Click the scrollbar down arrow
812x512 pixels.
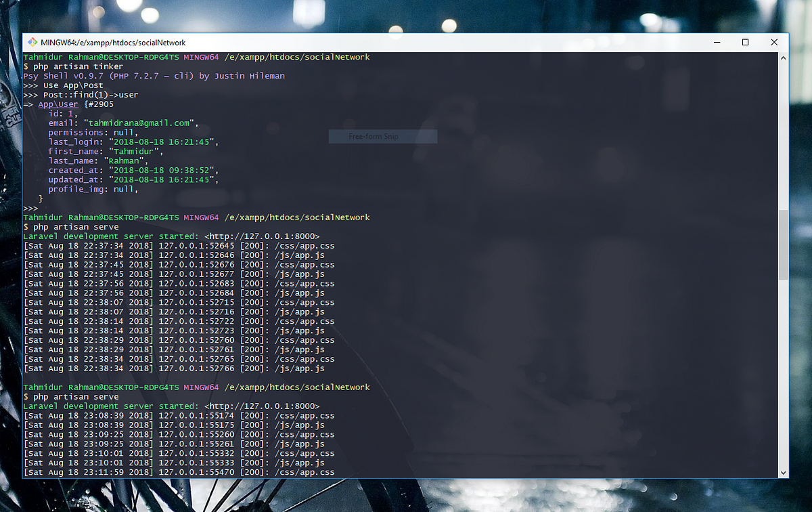coord(784,471)
